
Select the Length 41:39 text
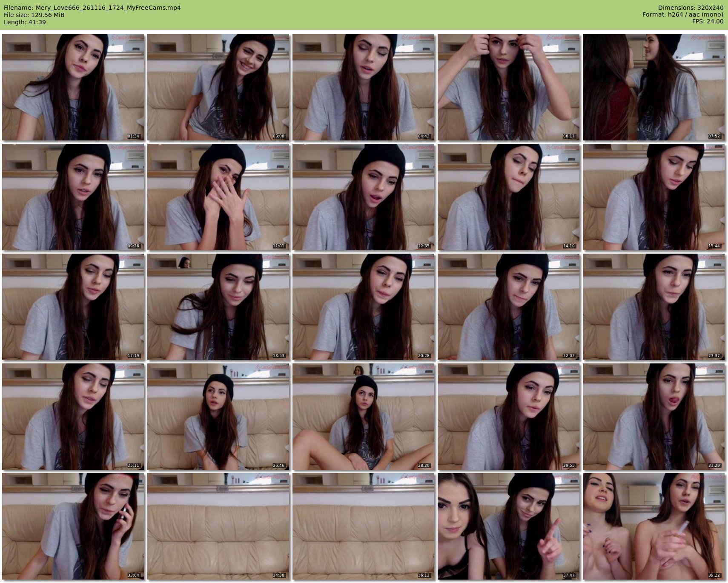[x=25, y=22]
